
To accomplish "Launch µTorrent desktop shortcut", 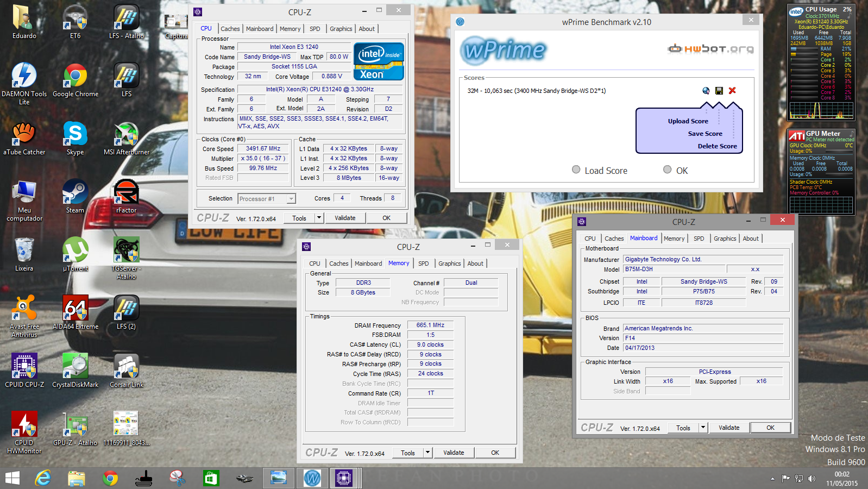I will tap(76, 254).
